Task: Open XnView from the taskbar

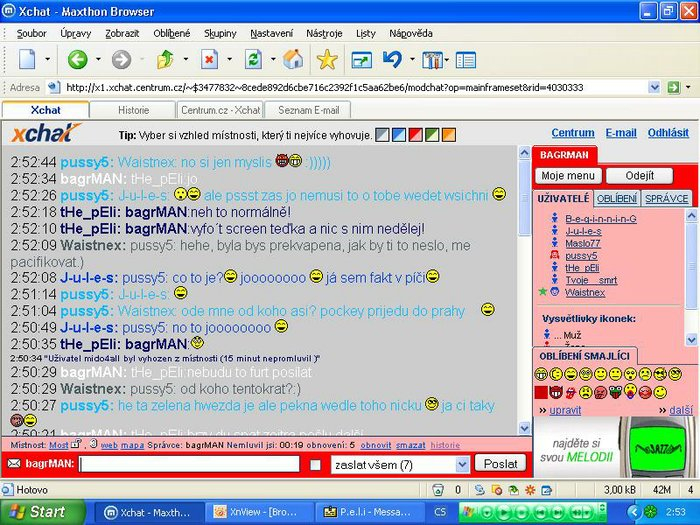Action: (x=259, y=512)
